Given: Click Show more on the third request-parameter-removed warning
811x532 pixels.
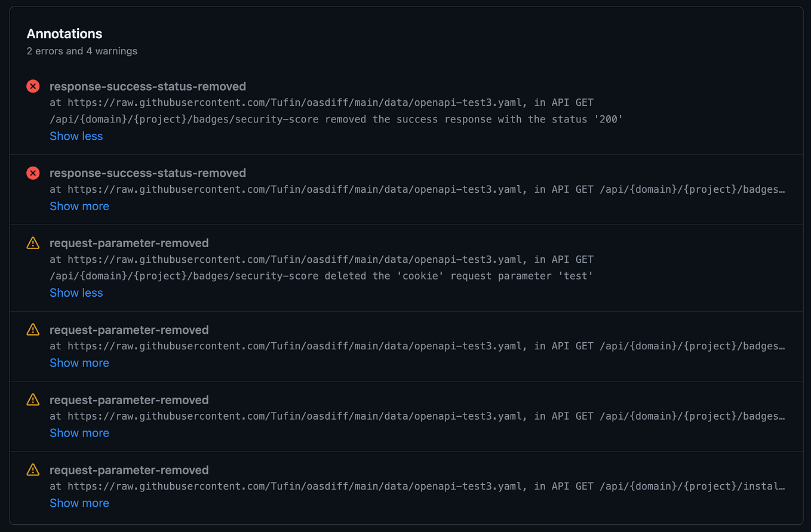Looking at the screenshot, I should coord(79,433).
